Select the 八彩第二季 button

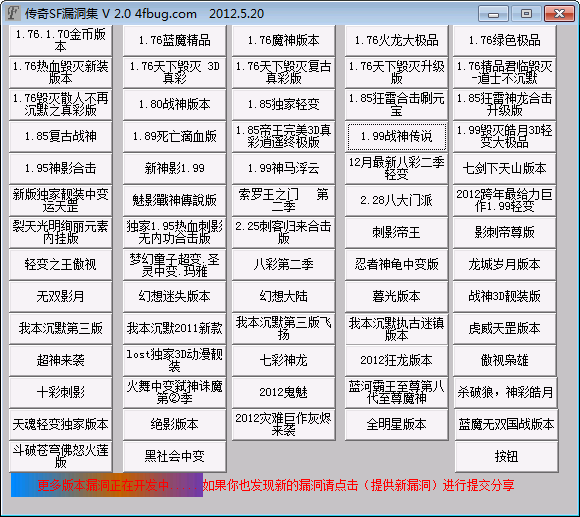pyautogui.click(x=284, y=264)
